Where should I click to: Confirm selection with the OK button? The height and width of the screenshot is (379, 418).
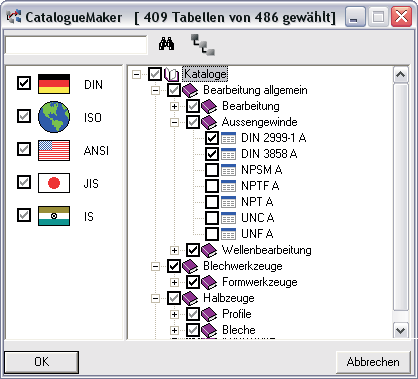click(42, 362)
